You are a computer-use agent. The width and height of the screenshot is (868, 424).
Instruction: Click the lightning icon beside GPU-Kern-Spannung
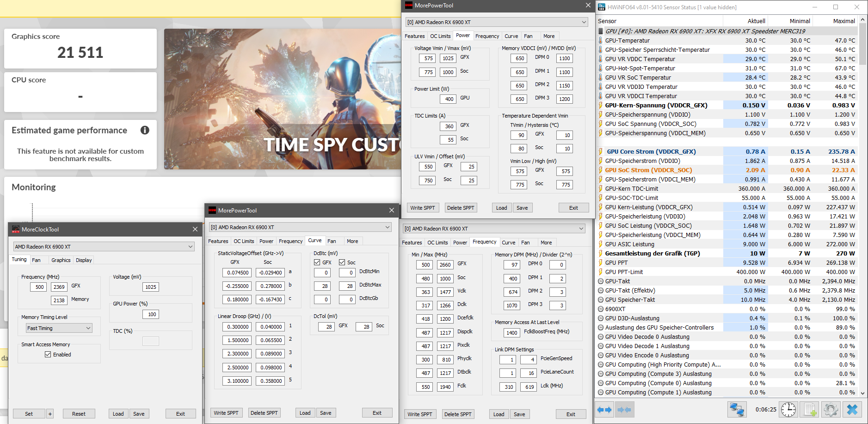pyautogui.click(x=601, y=105)
